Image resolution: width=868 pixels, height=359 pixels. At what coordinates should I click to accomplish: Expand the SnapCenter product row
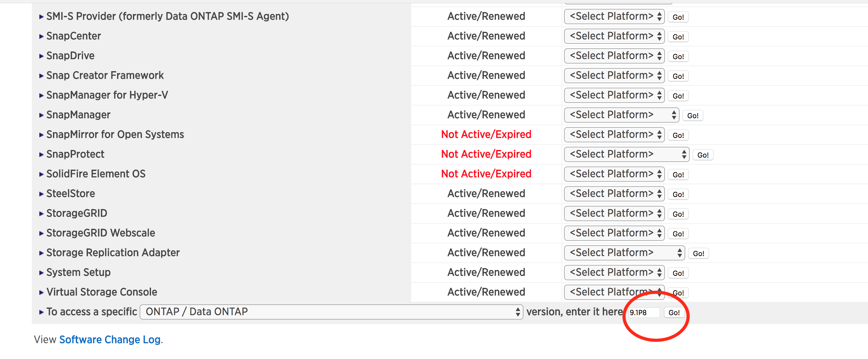(41, 37)
